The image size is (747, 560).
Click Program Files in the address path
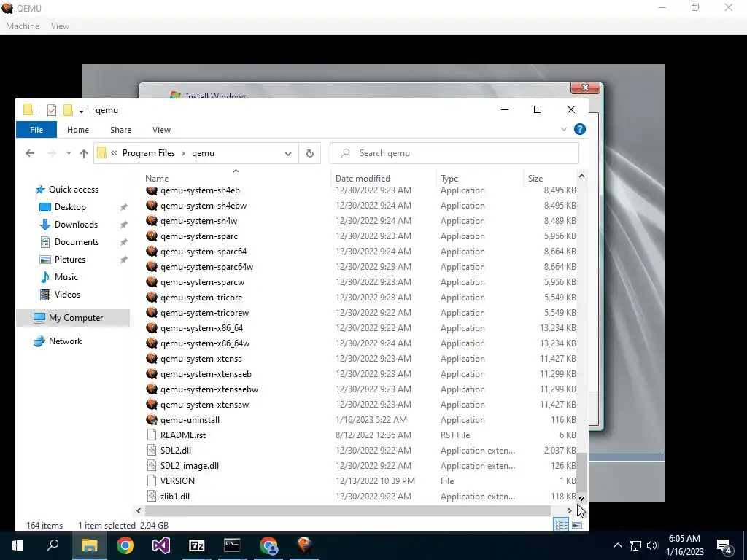[x=149, y=153]
